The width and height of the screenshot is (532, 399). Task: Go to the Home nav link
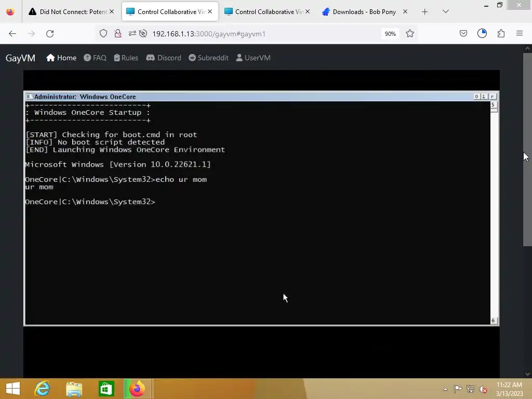point(61,58)
